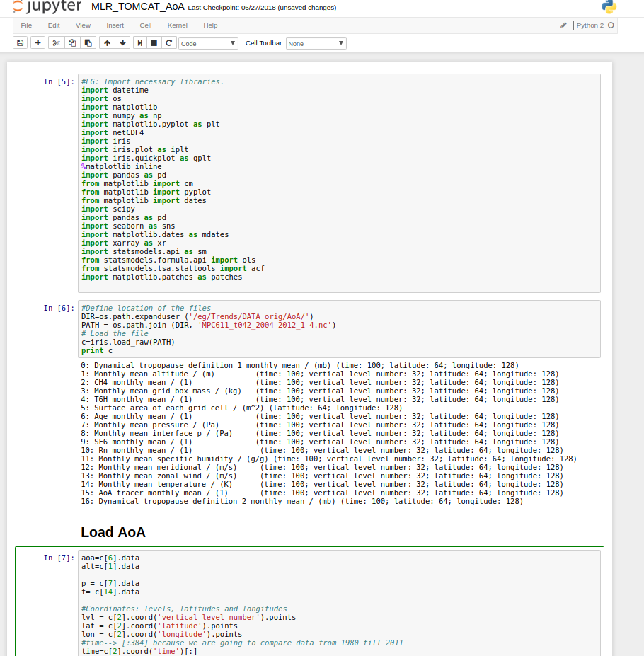Screen dimensions: 644x656
Task: Rename the notebook title MLR_TOMCAT_AoA
Action: pos(137,7)
